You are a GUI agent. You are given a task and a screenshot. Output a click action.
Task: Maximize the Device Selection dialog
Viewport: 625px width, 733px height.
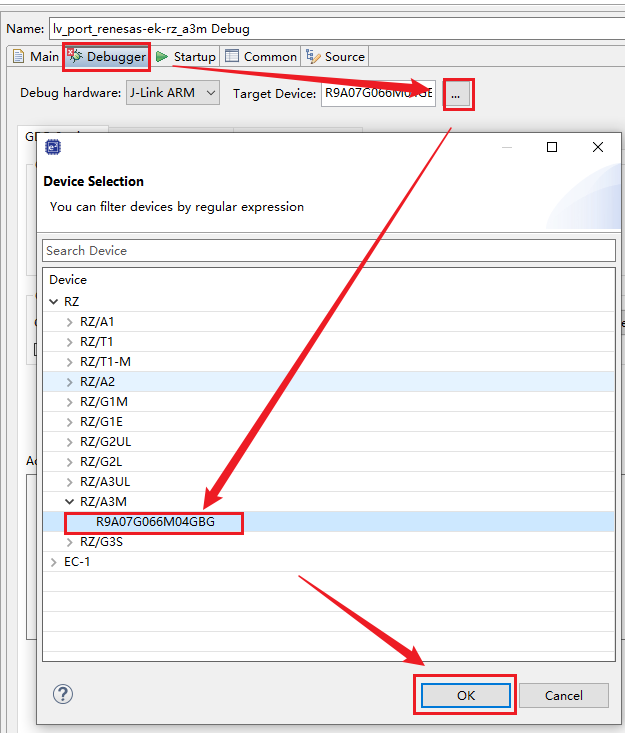point(551,147)
